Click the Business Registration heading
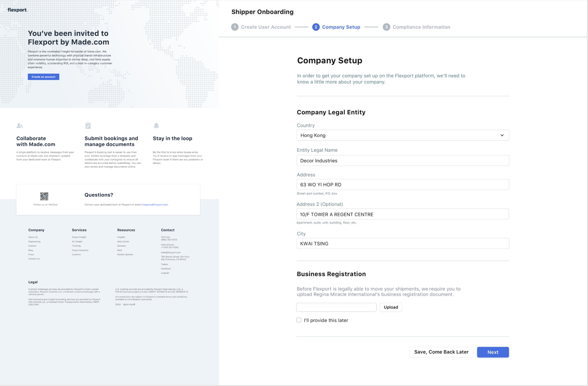The height and width of the screenshot is (386, 588). (x=331, y=274)
